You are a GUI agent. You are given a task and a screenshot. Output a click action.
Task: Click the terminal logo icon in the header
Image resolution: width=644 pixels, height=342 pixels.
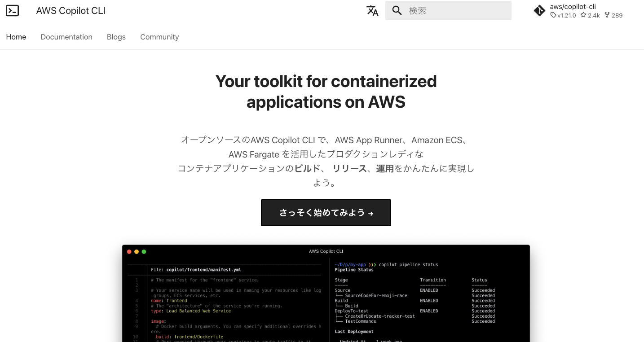click(13, 11)
